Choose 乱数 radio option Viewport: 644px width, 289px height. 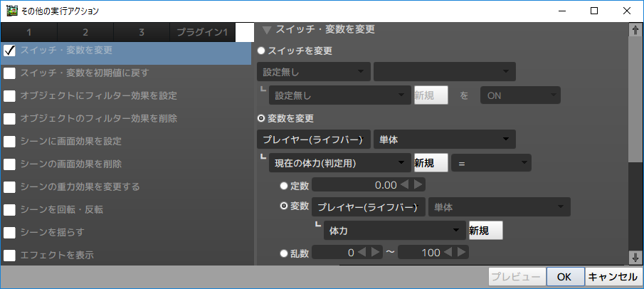click(x=284, y=253)
